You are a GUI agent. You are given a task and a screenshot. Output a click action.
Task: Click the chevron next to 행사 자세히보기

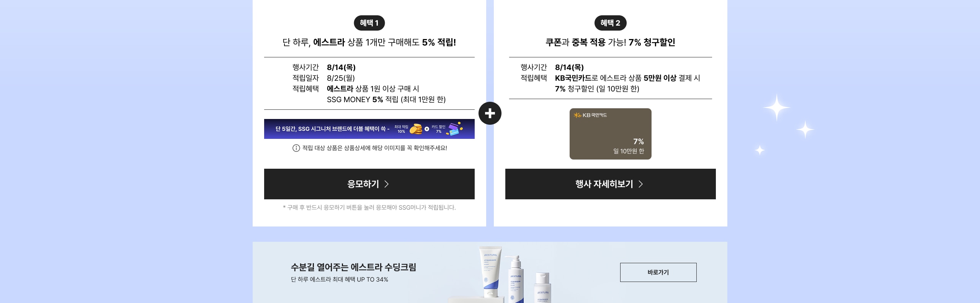coord(640,184)
